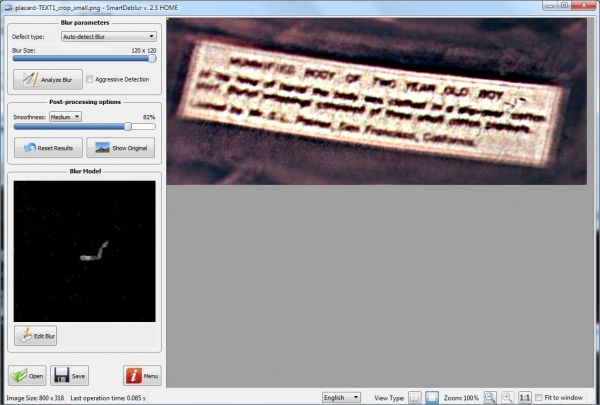This screenshot has height=405, width=600.
Task: Click the Blur Size slider handle
Action: (152, 59)
